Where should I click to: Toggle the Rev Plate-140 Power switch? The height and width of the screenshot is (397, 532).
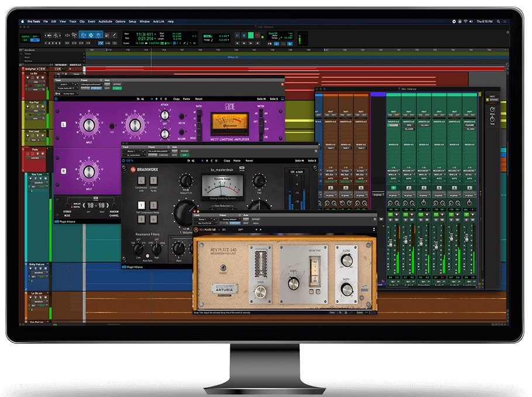point(223,268)
